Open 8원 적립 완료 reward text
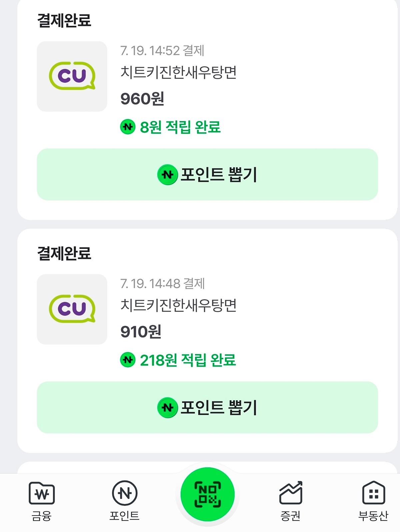Screen dimensions: 400x532 [x=180, y=127]
